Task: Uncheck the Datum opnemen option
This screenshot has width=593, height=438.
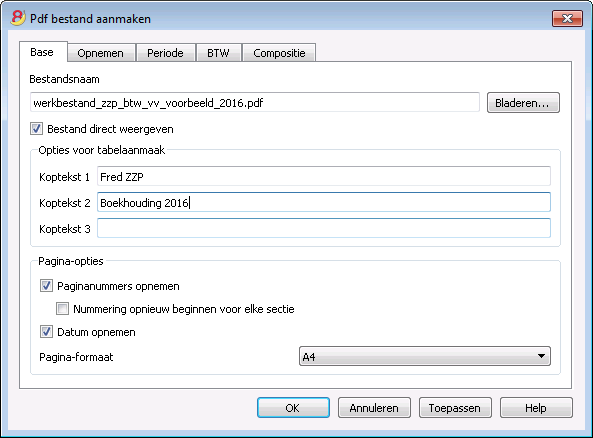Action: 46,332
